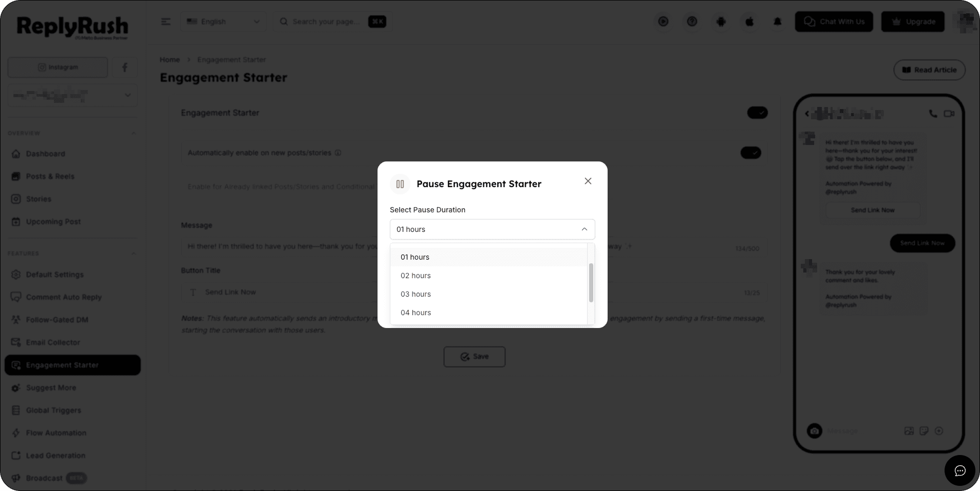Collapse the Overview section
This screenshot has width=980, height=491.
134,133
